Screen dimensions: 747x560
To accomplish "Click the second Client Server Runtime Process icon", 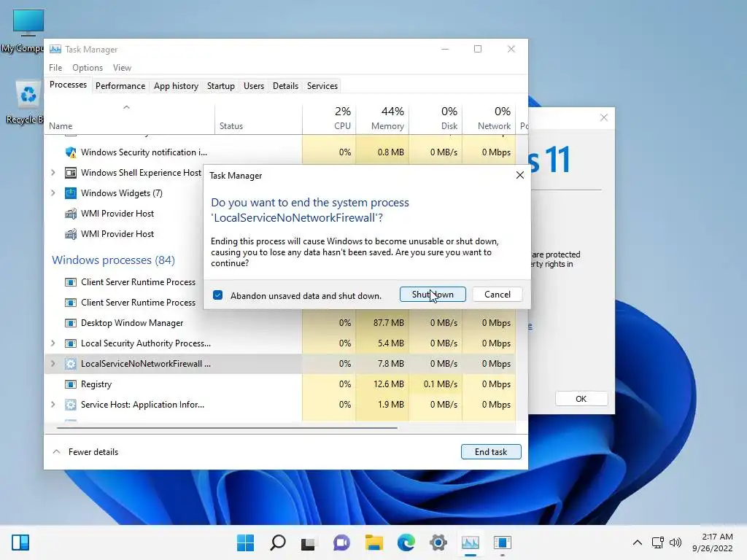I will (71, 303).
